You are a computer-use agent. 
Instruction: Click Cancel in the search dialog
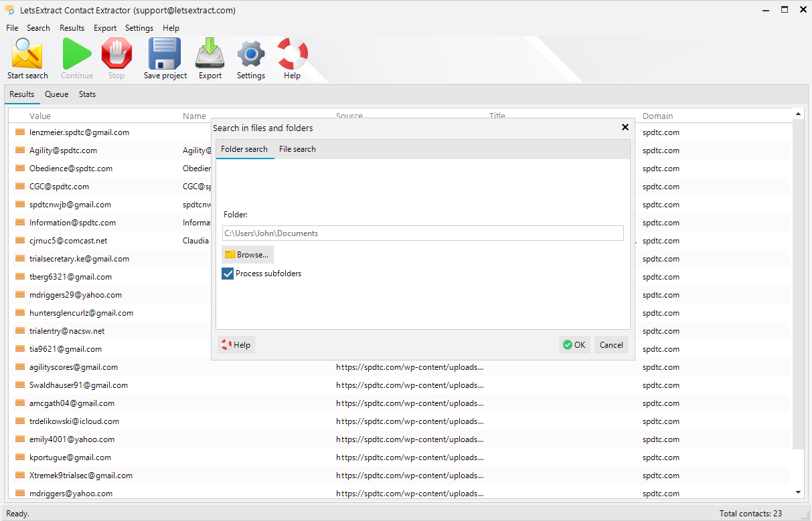click(x=611, y=344)
